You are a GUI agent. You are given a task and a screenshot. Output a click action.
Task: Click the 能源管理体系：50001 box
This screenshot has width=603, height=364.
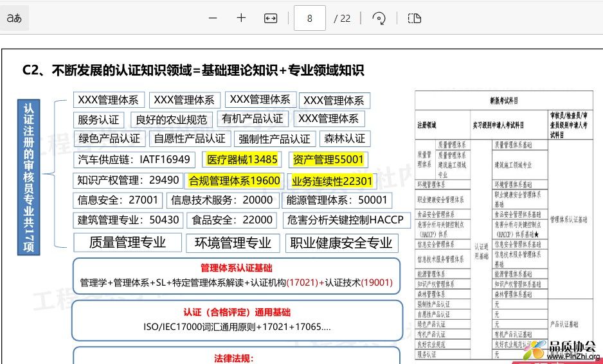pyautogui.click(x=337, y=200)
